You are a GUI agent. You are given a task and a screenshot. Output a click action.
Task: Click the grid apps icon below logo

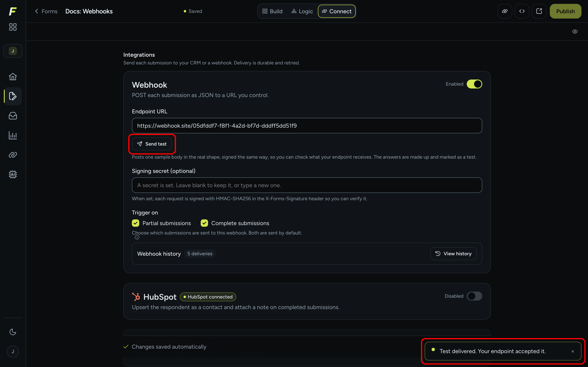pos(13,27)
